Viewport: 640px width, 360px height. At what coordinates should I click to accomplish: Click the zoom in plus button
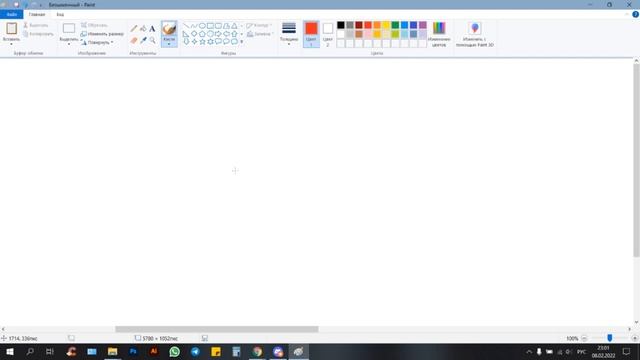point(635,338)
